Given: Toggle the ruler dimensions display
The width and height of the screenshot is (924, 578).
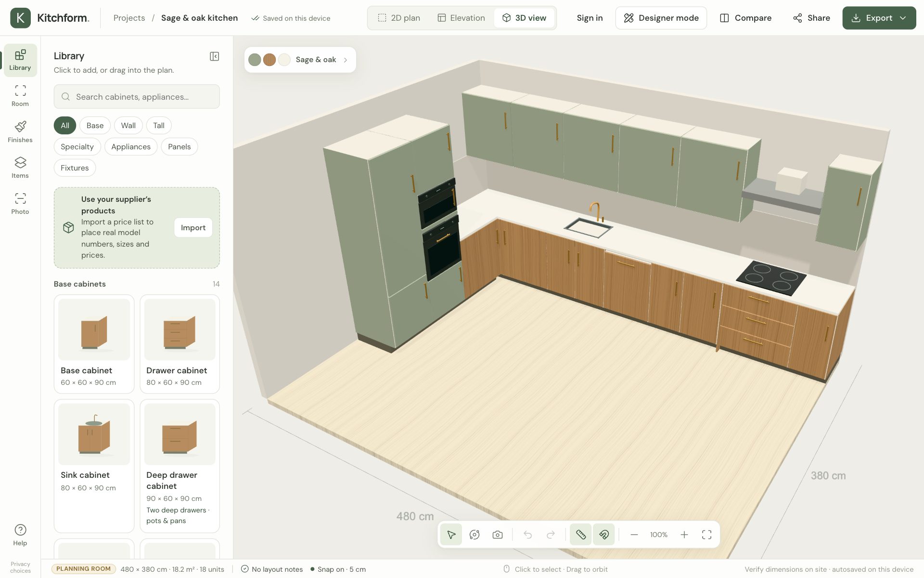Looking at the screenshot, I should point(580,535).
